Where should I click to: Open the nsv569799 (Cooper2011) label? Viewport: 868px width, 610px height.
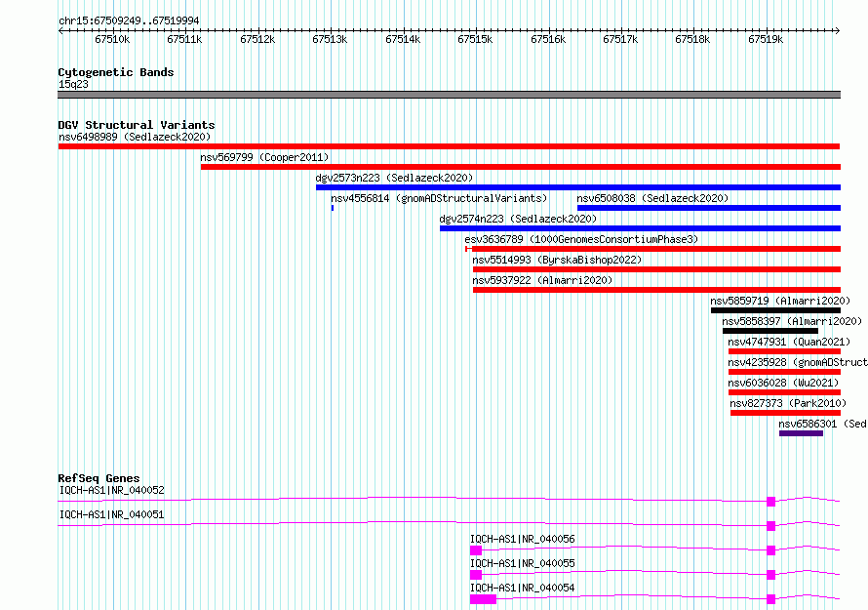click(264, 157)
